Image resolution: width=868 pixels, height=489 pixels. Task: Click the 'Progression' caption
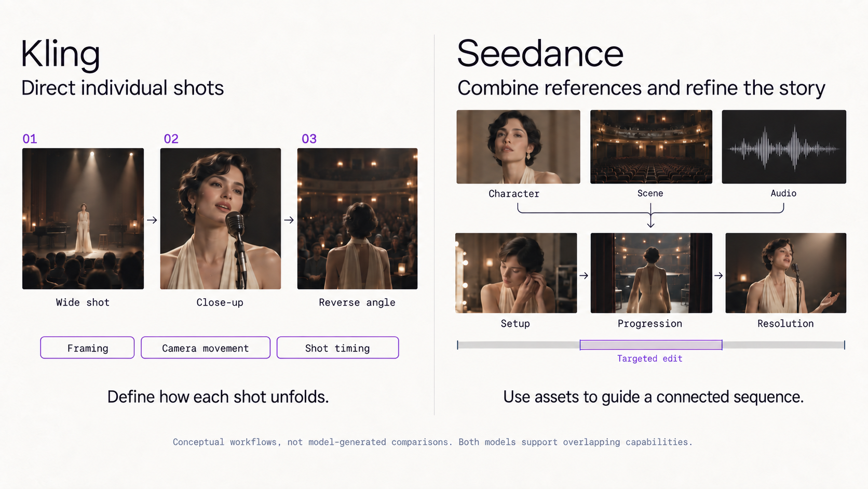click(649, 324)
